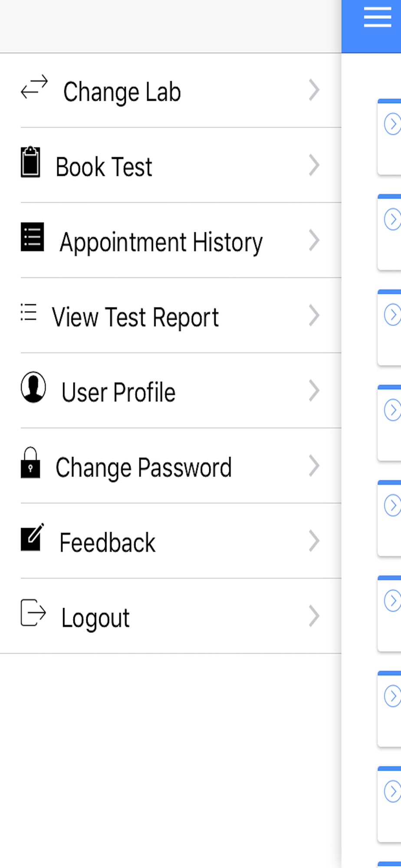Open the Appointment History menu item
The width and height of the screenshot is (401, 868).
pos(171,240)
